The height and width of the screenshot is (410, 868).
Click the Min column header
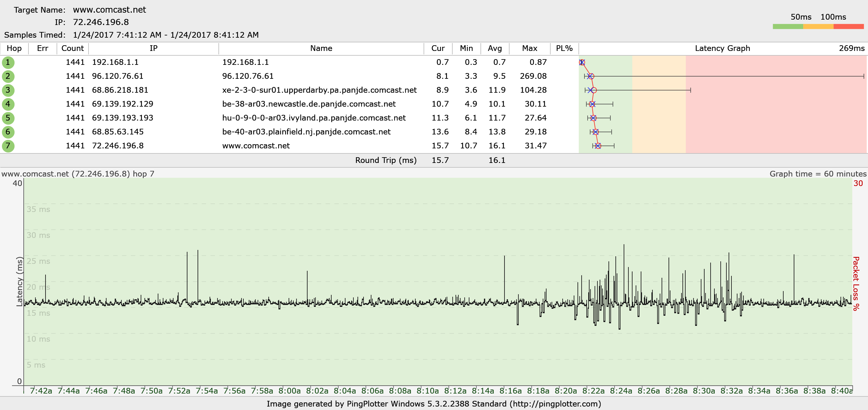[x=466, y=48]
